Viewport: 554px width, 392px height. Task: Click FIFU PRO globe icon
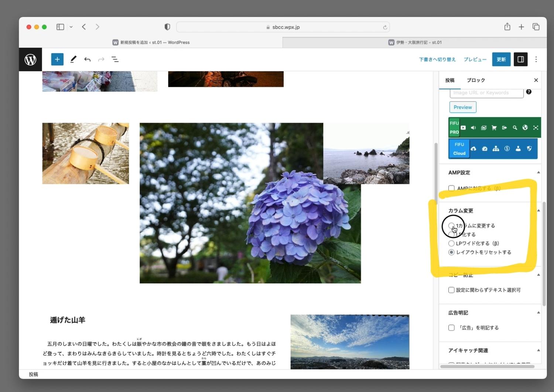click(525, 128)
